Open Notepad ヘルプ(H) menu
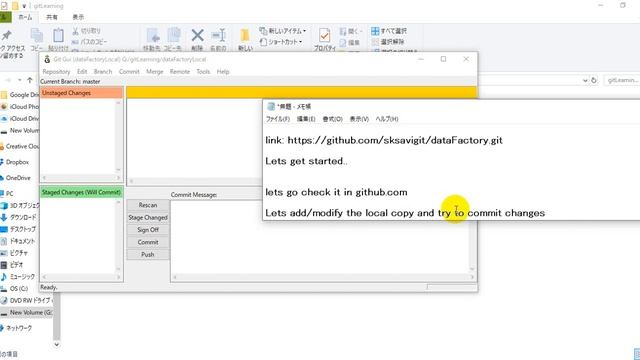Image resolution: width=640 pixels, height=360 pixels. click(x=387, y=119)
